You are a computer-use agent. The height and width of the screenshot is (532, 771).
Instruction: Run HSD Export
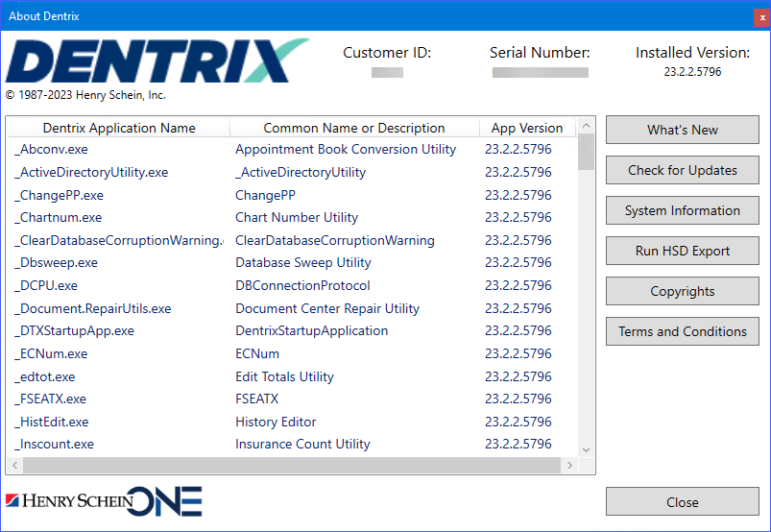682,251
